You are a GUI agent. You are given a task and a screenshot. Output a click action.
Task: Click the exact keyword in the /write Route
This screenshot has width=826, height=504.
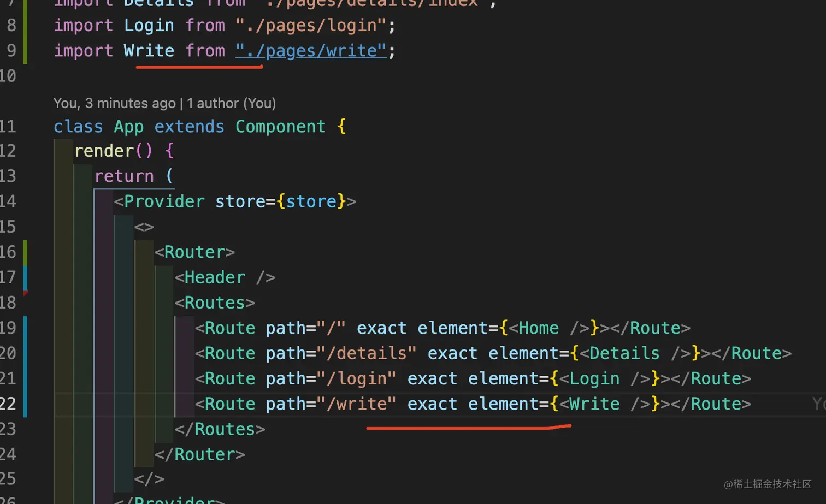click(432, 404)
